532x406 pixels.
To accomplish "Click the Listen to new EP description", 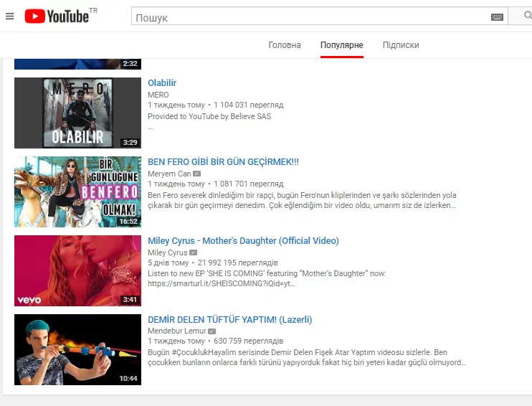I will click(267, 278).
